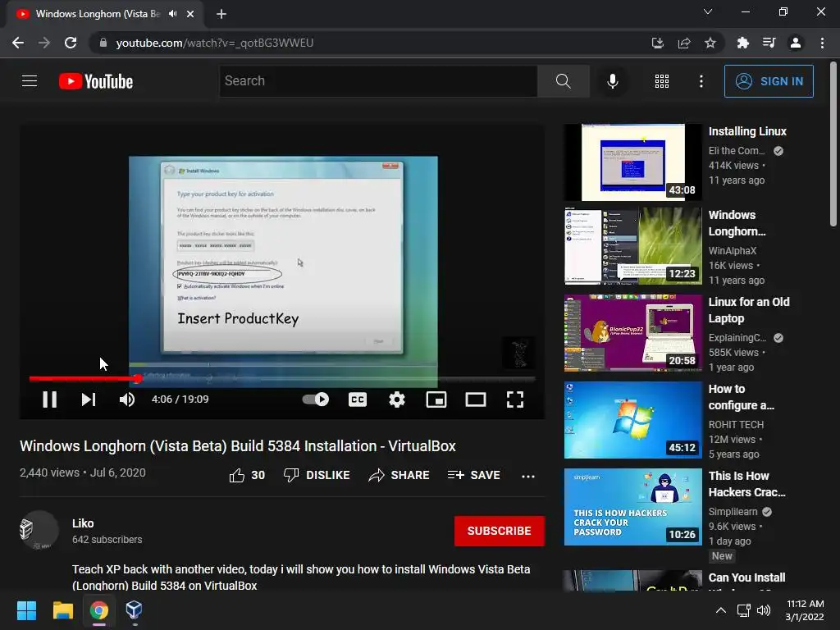Save video to a playlist

474,475
